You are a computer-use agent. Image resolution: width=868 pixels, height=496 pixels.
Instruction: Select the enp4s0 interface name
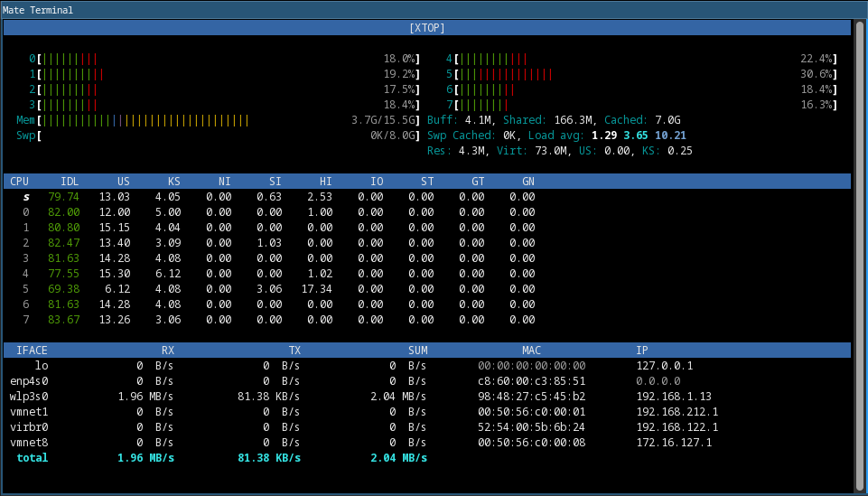click(x=29, y=381)
